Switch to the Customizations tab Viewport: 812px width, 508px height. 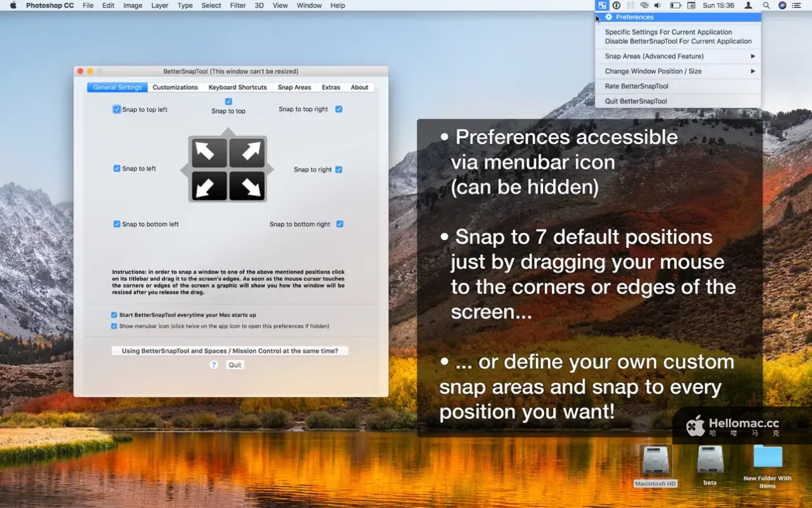(175, 88)
